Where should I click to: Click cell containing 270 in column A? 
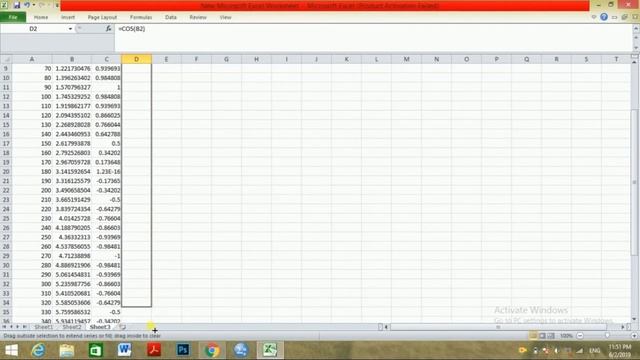[x=32, y=256]
